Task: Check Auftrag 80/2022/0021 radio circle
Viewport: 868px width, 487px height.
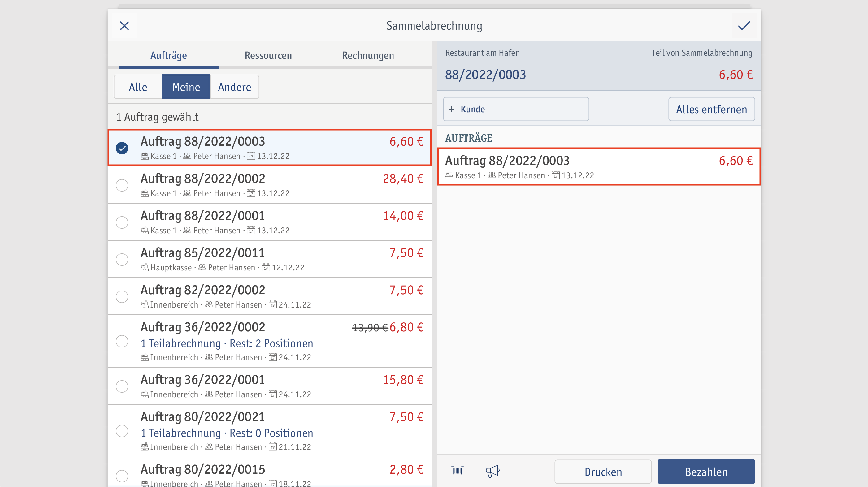Action: (x=122, y=431)
